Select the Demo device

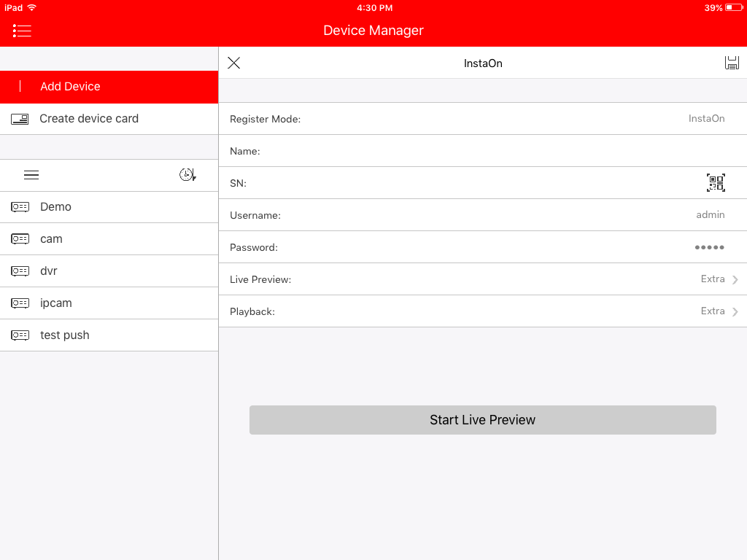point(109,207)
